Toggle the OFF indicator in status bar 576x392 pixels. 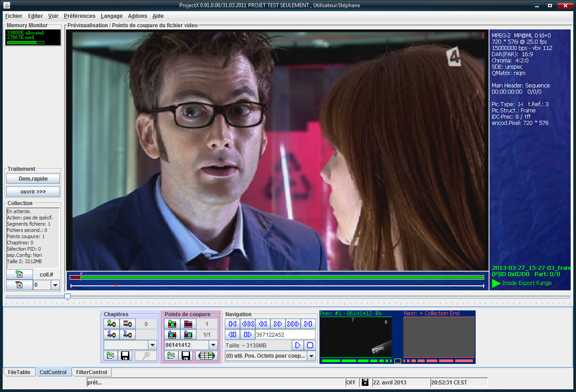tap(351, 382)
